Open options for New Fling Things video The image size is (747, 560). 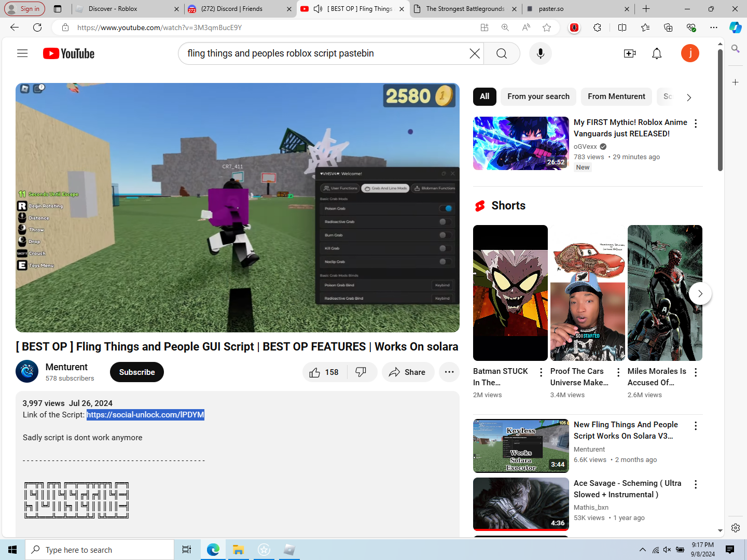(696, 426)
